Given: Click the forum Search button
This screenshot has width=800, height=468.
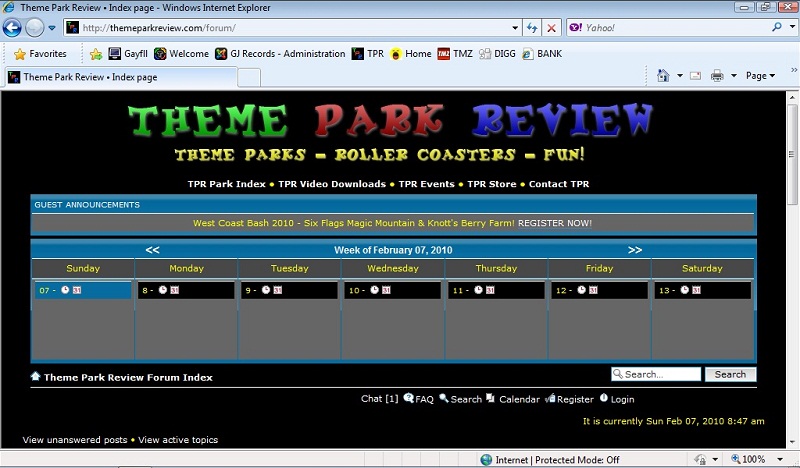Looking at the screenshot, I should [730, 374].
